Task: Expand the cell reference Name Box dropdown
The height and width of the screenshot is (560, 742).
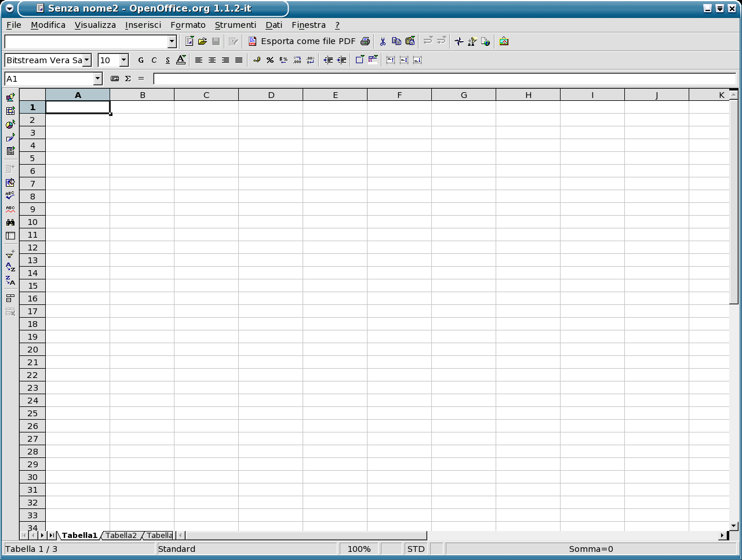Action: (x=97, y=79)
